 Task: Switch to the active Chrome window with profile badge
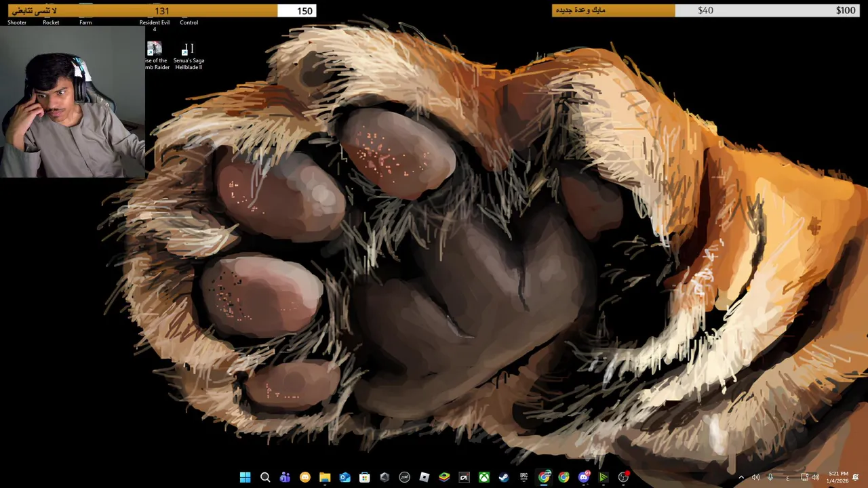[x=544, y=477]
